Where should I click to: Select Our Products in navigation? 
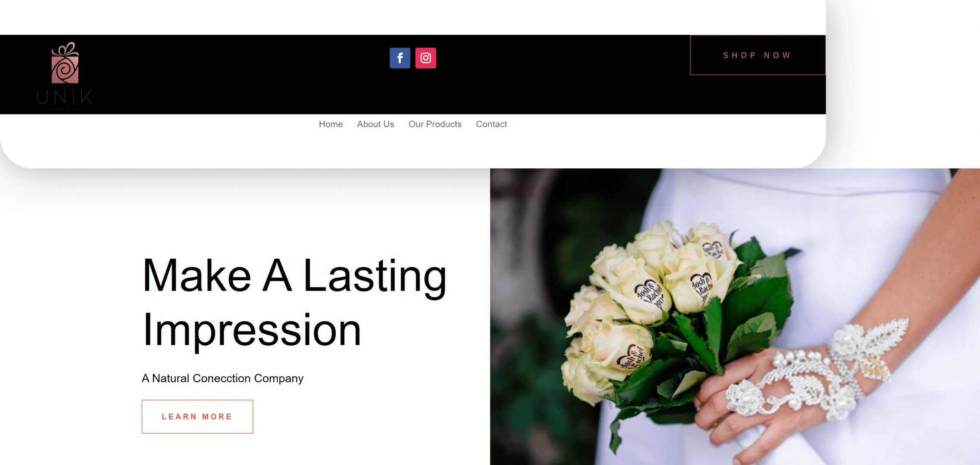[x=435, y=124]
